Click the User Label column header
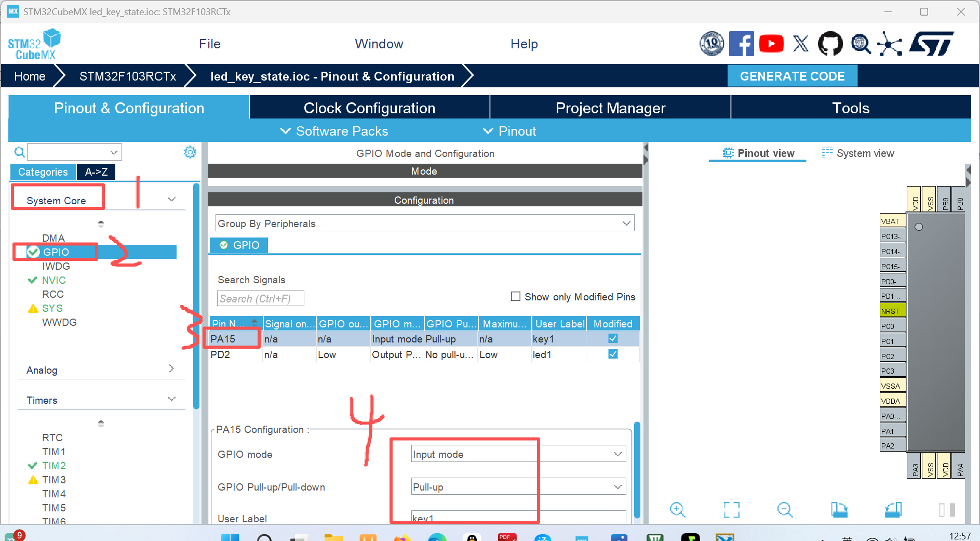 [560, 323]
